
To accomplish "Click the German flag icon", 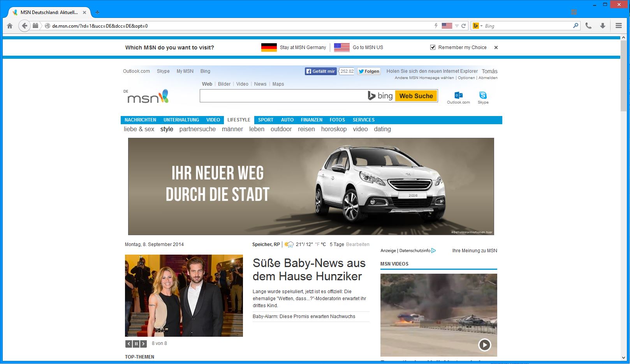I will (x=269, y=47).
